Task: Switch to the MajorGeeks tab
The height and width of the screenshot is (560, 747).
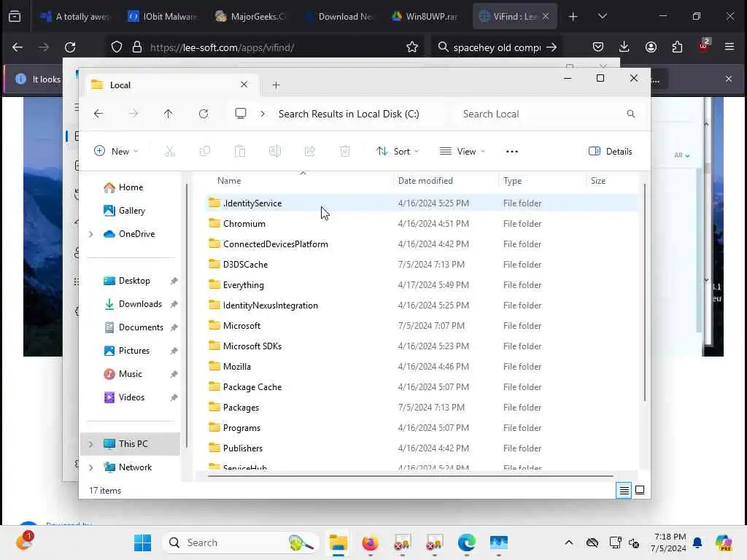Action: 249,16
